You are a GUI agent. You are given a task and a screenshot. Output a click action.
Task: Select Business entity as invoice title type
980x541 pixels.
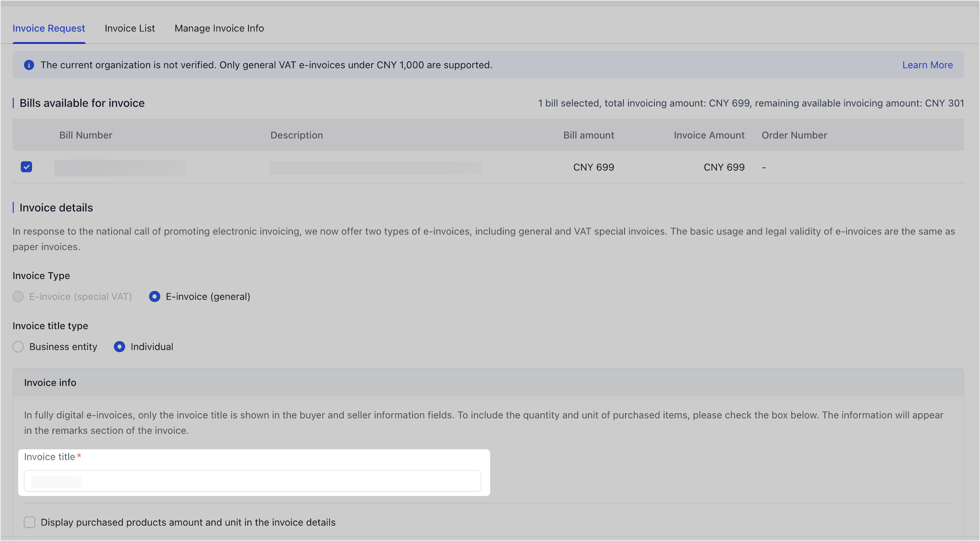18,347
